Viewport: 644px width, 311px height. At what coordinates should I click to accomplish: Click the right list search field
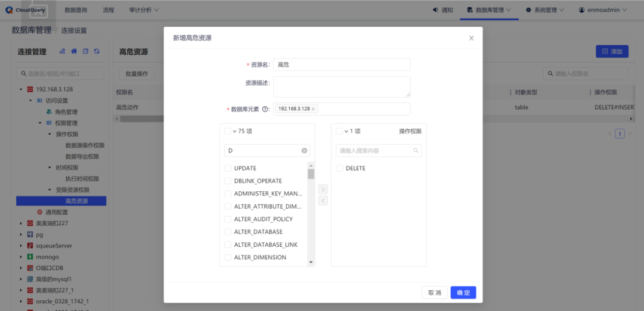pyautogui.click(x=379, y=151)
